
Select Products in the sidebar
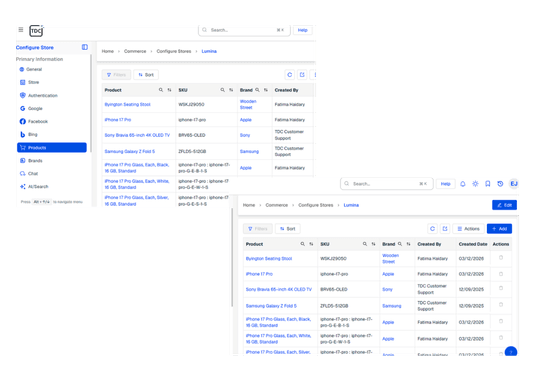[52, 147]
